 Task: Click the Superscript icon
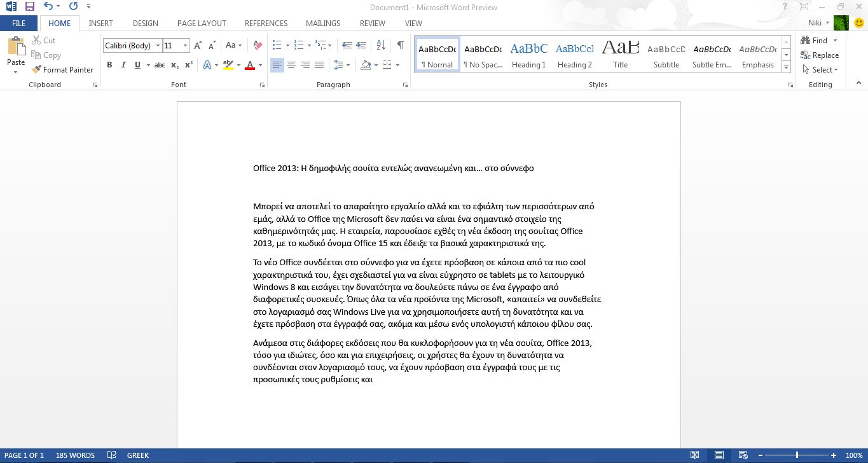click(189, 65)
